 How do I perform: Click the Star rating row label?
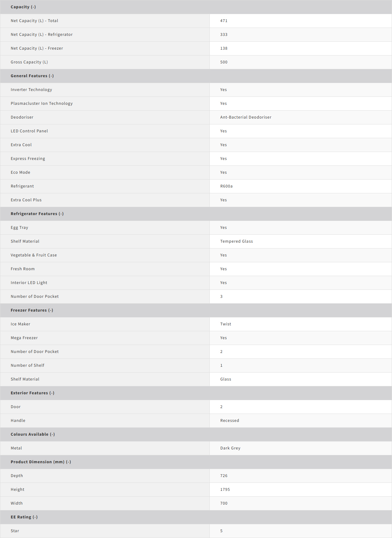point(15,531)
